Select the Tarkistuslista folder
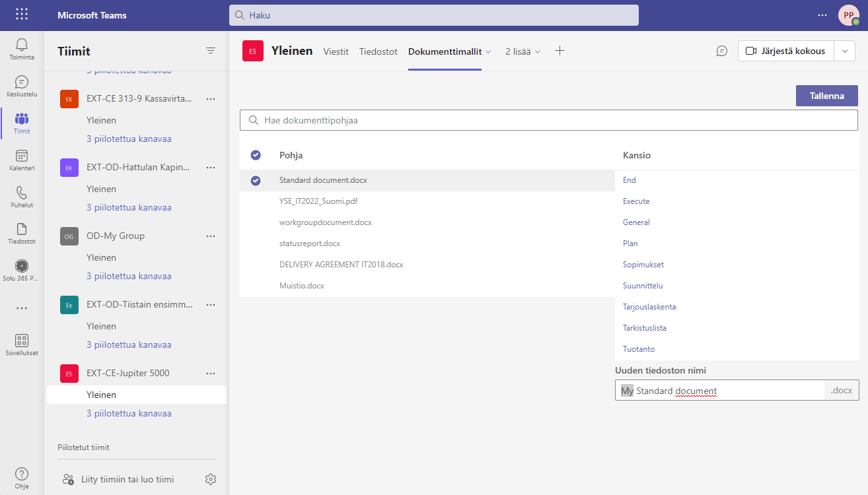Screen dimensions: 868x495 (645, 328)
